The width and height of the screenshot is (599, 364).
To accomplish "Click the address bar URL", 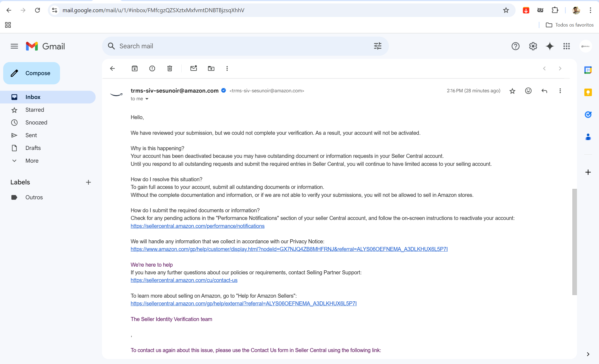I will (x=153, y=10).
